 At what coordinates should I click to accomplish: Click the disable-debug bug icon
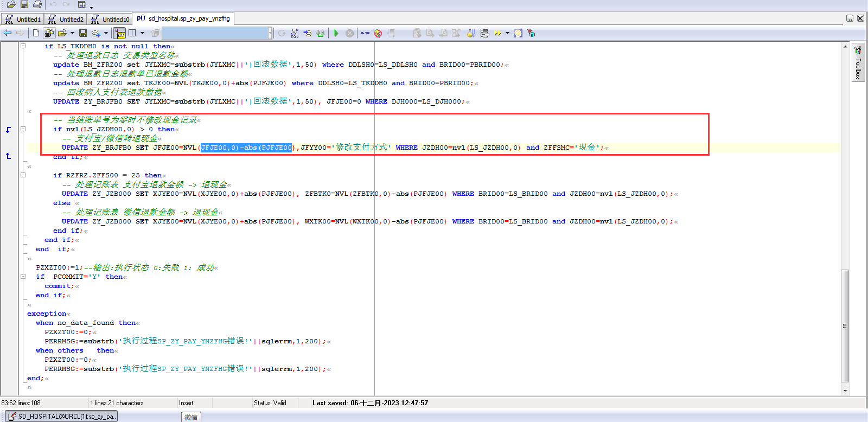click(x=378, y=33)
